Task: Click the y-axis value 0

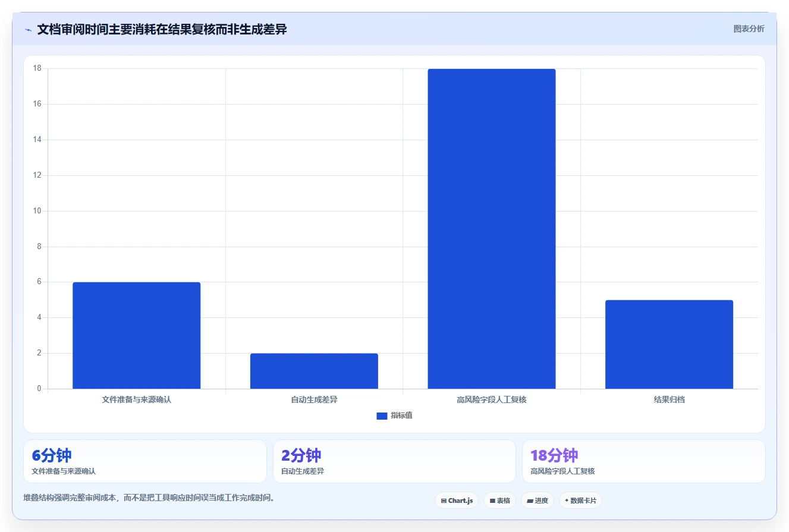Action: tap(39, 389)
